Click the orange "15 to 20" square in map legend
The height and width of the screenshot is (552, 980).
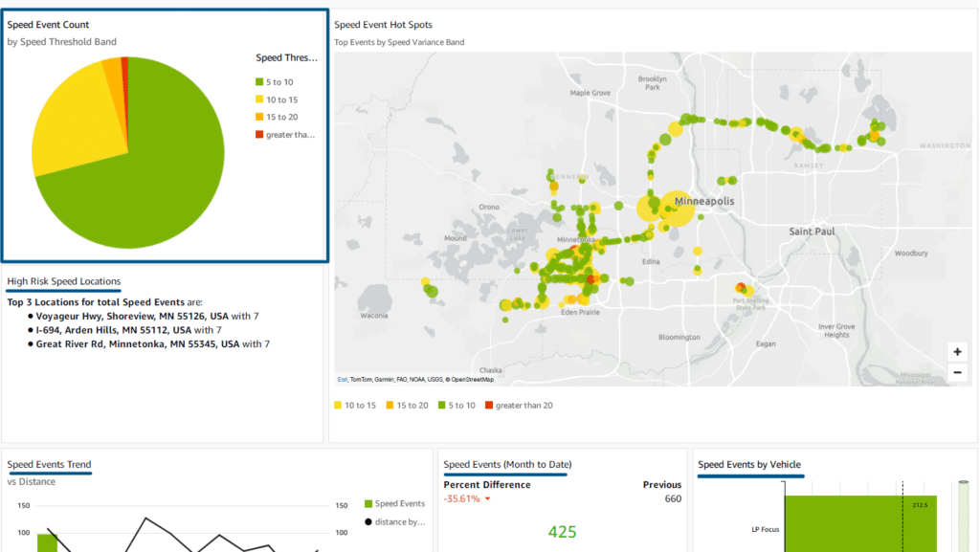pos(390,405)
